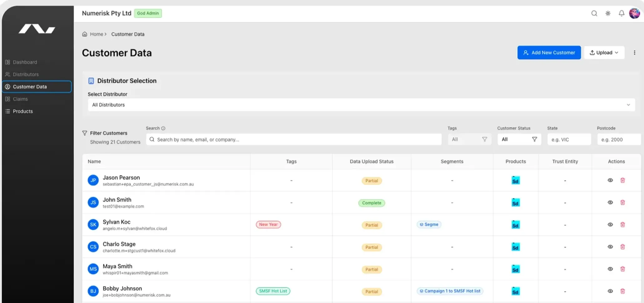Click the Numerisk logo in sidebar
The height and width of the screenshot is (303, 644).
[x=37, y=29]
